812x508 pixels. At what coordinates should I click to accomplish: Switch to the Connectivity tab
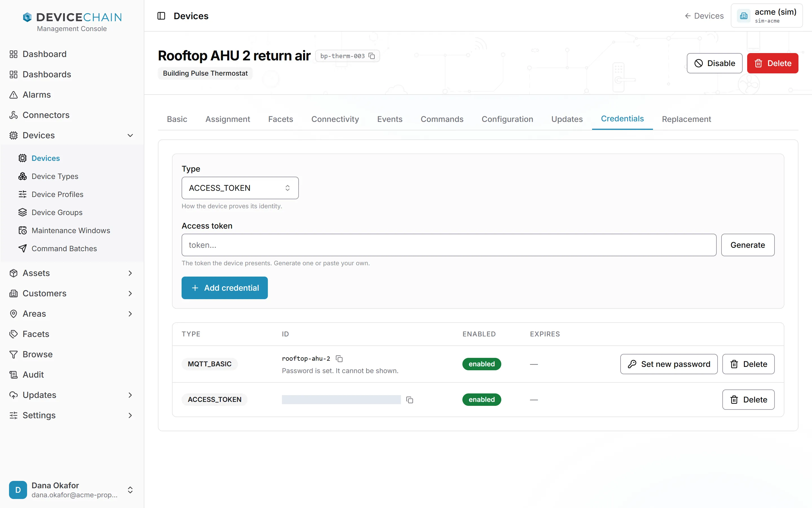335,119
